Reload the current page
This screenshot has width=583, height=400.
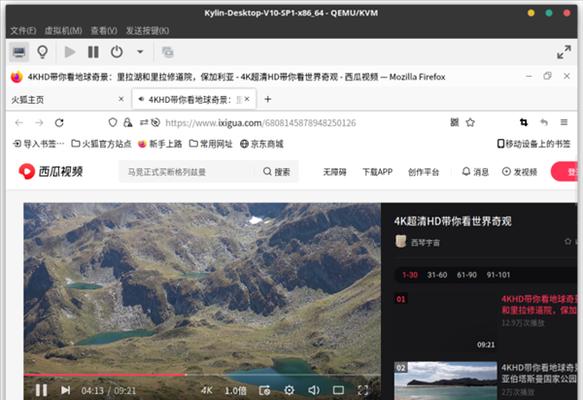pos(59,123)
